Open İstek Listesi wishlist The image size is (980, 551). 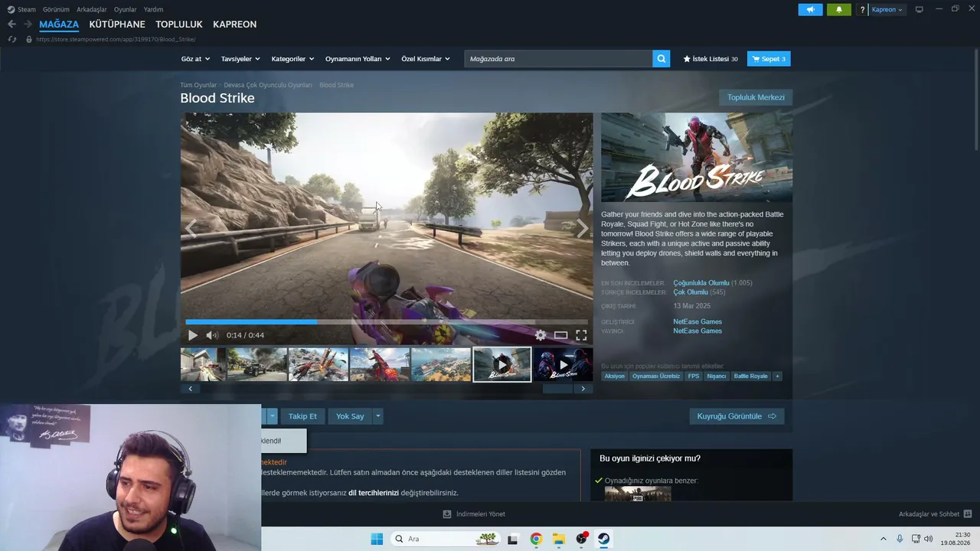point(710,59)
